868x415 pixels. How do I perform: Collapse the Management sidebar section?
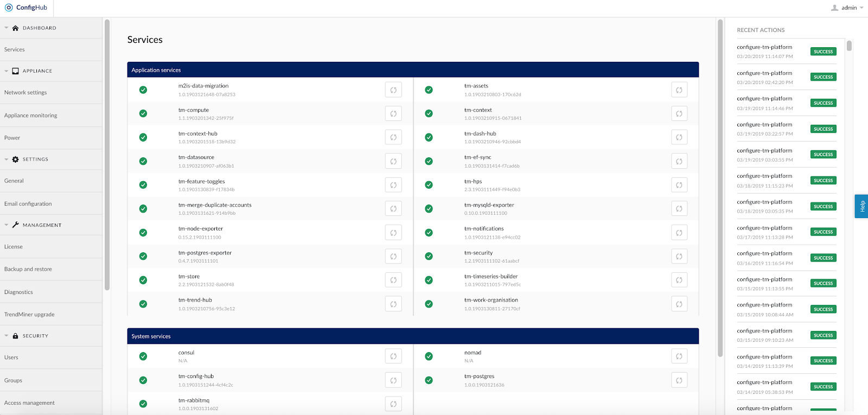tap(7, 225)
